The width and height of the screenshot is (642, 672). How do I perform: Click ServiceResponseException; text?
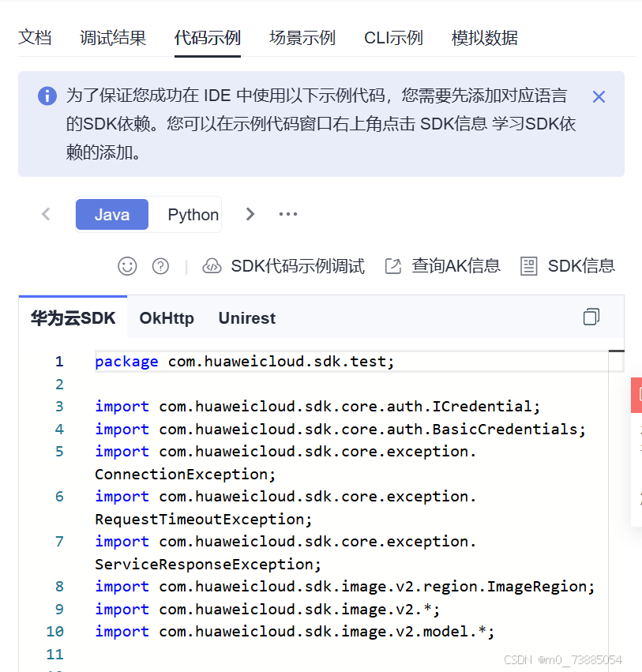tap(208, 565)
